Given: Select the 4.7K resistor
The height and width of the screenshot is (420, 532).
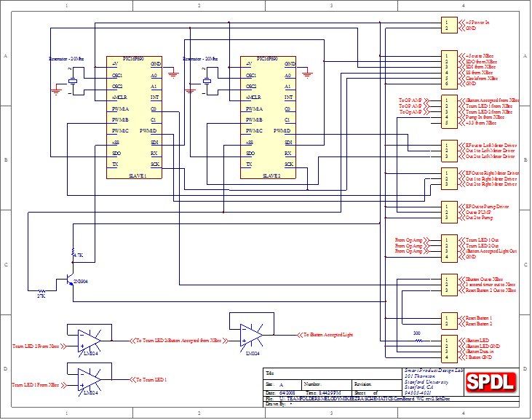Looking at the screenshot, I should (x=73, y=255).
